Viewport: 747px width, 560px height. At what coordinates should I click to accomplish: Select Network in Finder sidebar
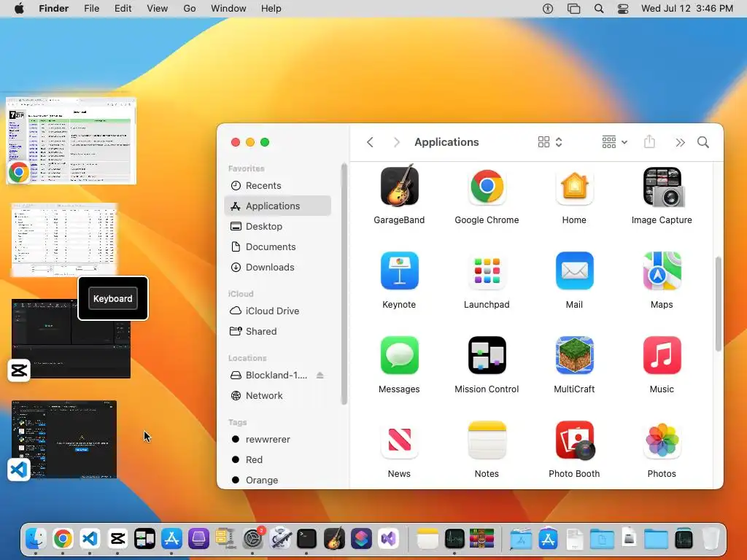click(277, 396)
